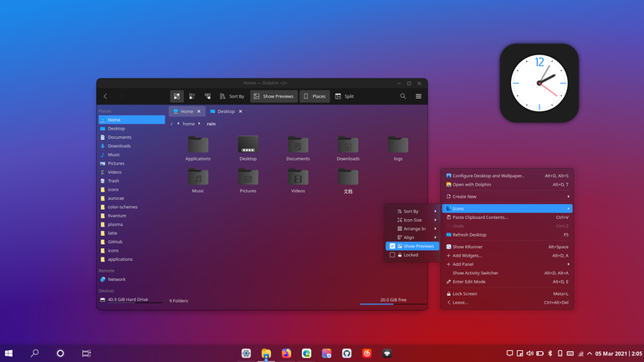Image resolution: width=644 pixels, height=362 pixels.
Task: Switch to Icons view mode in toolbar
Action: click(x=176, y=96)
